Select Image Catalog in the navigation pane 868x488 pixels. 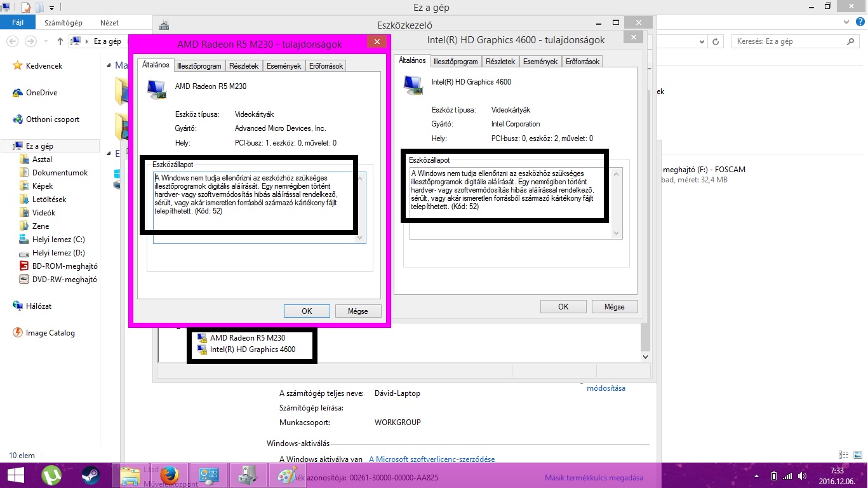pyautogui.click(x=50, y=332)
